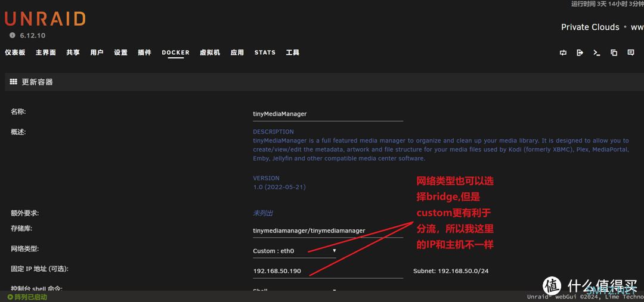Open the 设置 settings tab
644x302 pixels.
[120, 52]
